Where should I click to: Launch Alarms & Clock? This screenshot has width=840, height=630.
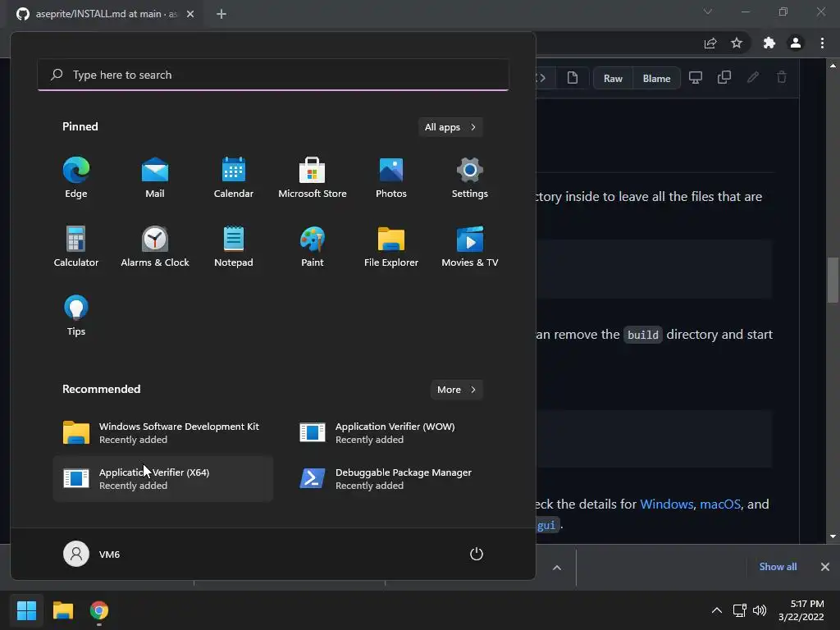(155, 246)
